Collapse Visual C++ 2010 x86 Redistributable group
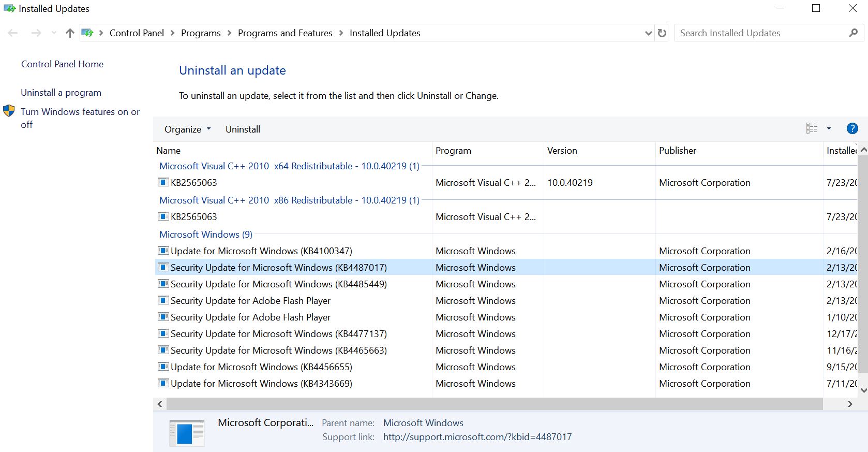Image resolution: width=868 pixels, height=452 pixels. (289, 200)
